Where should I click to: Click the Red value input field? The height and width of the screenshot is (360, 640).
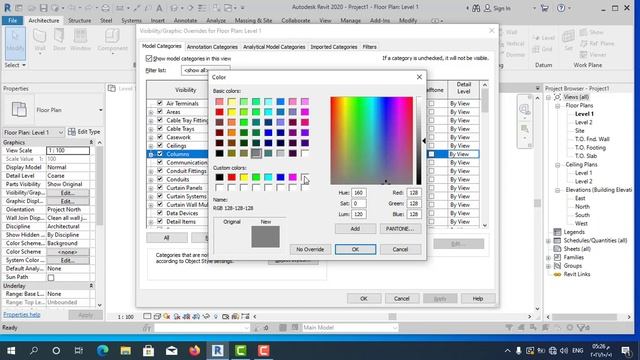pos(414,193)
